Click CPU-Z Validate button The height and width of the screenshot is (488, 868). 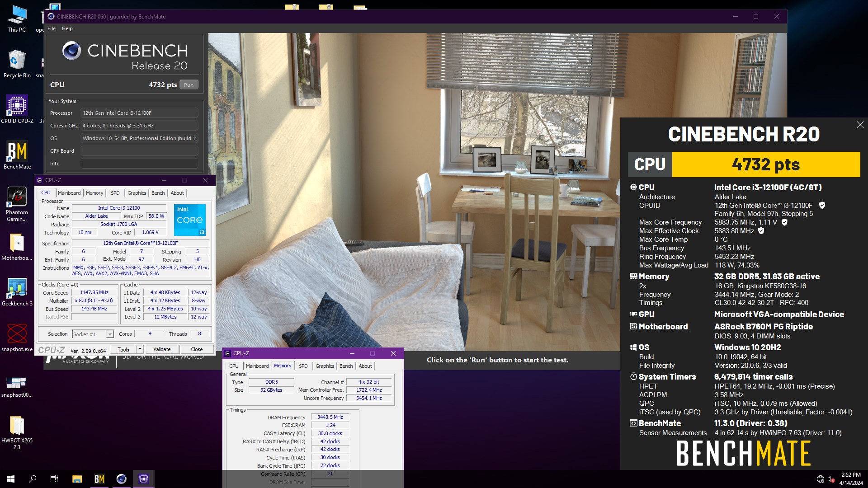(162, 349)
